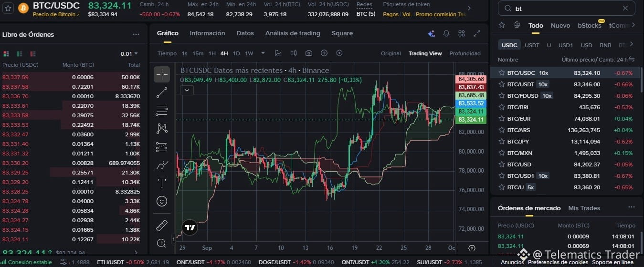Open the Mis Trades tab
644x267 pixels.
(584, 208)
